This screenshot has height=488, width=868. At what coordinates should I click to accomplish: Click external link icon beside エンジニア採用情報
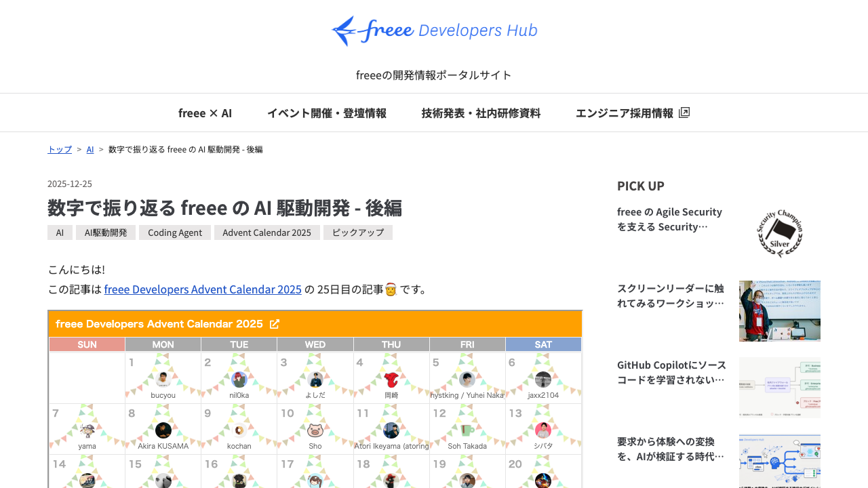(684, 113)
